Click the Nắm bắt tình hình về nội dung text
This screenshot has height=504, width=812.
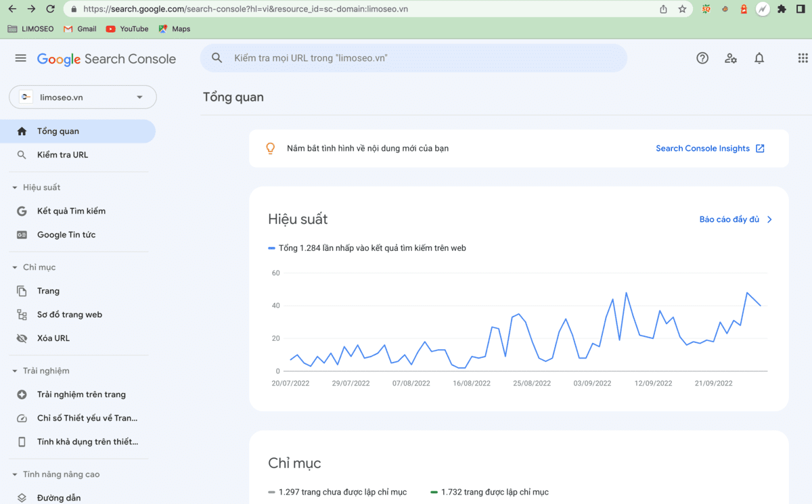coord(367,148)
